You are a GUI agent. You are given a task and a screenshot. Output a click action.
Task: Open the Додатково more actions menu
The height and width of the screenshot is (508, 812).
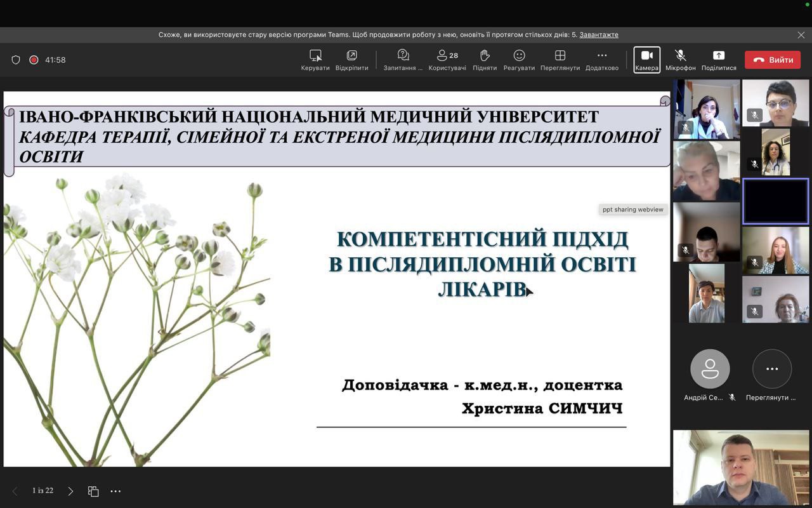[x=602, y=56]
